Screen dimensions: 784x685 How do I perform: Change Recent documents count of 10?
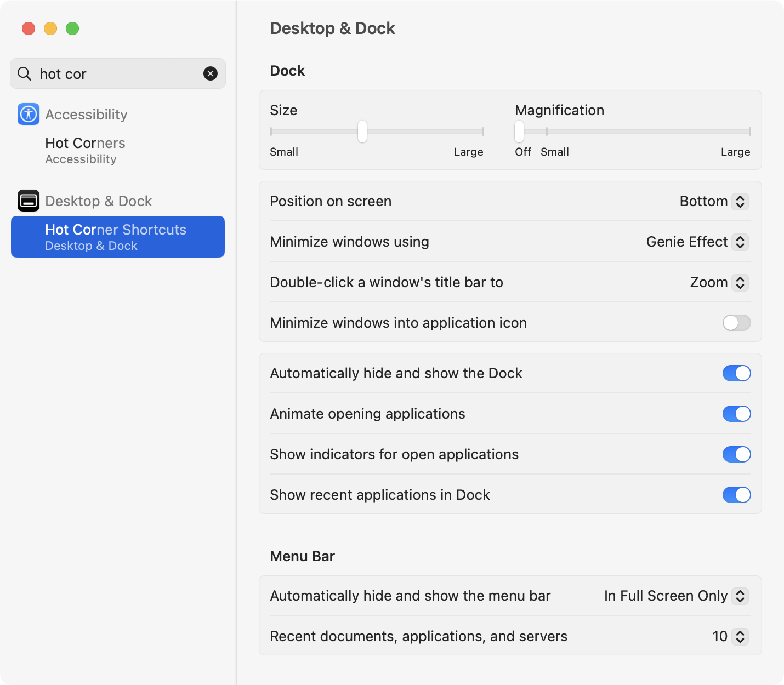tap(730, 636)
